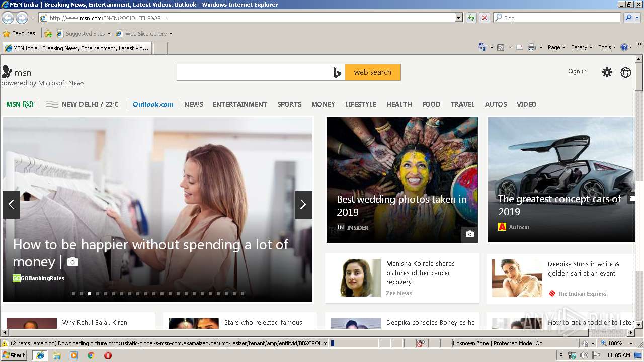Click Chrome icon in taskbar

[x=91, y=355]
